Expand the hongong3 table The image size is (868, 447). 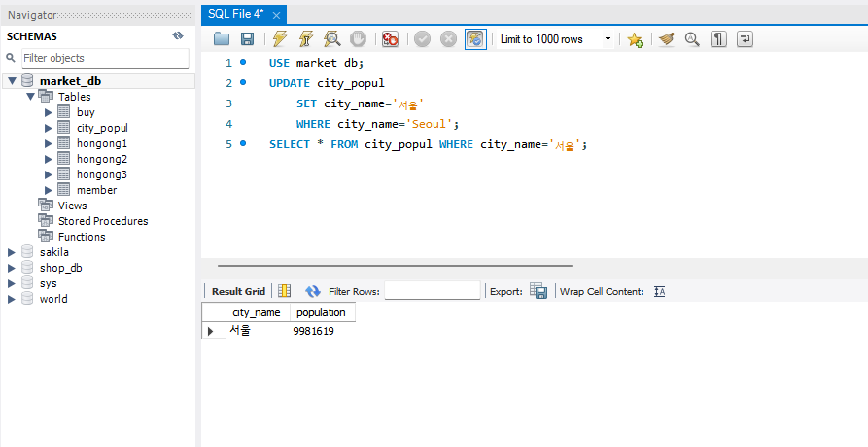48,175
